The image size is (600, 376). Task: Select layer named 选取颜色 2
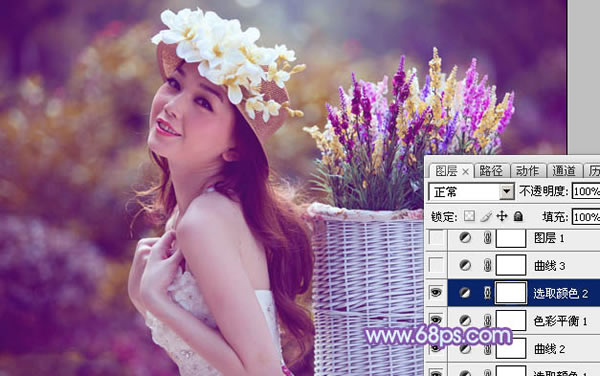(561, 293)
